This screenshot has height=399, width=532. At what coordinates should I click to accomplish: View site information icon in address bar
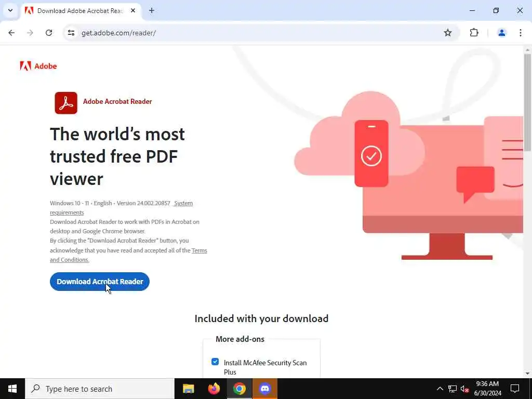71,33
